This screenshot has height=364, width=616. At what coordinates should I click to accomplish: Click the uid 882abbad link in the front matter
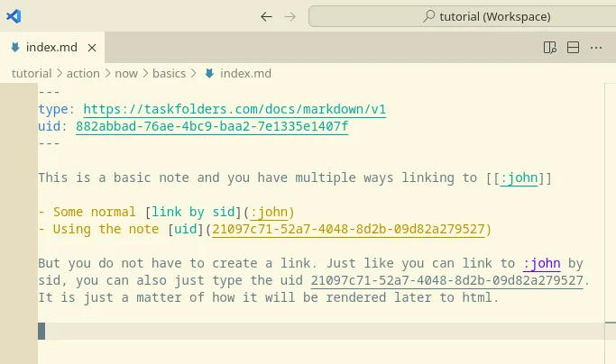pos(211,126)
